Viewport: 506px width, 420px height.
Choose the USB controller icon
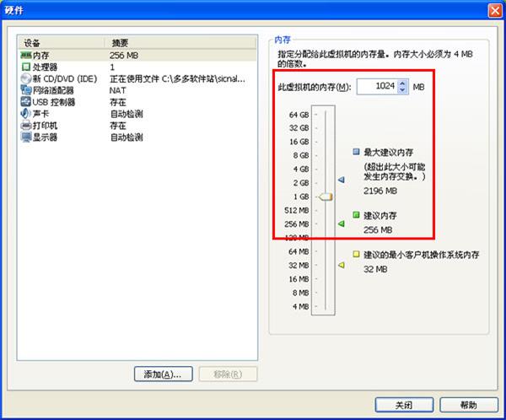click(x=26, y=102)
